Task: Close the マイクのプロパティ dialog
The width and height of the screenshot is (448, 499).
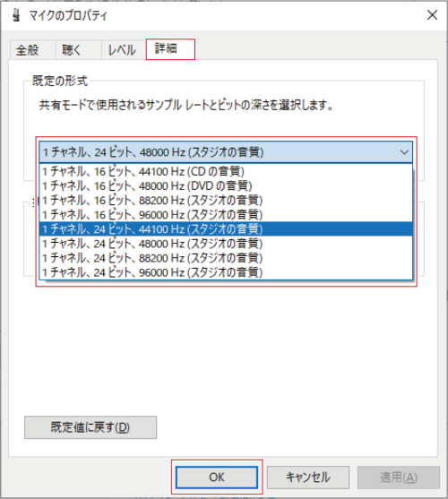Action: [432, 14]
